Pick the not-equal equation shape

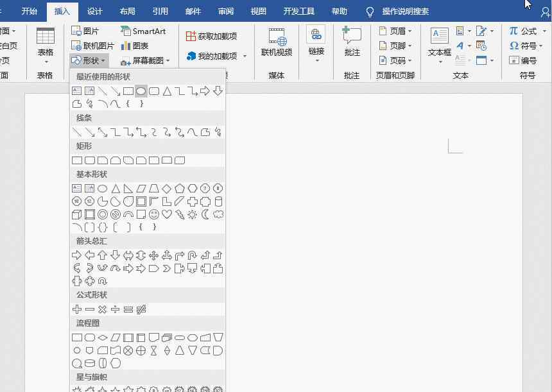click(141, 309)
